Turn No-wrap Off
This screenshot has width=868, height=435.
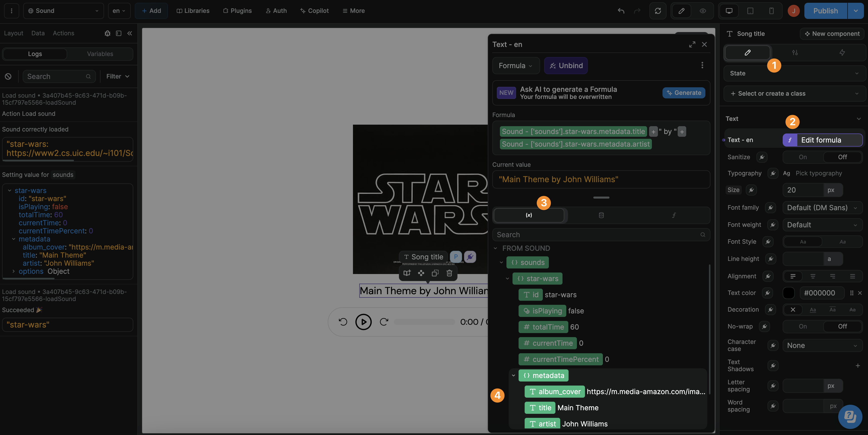click(x=843, y=326)
